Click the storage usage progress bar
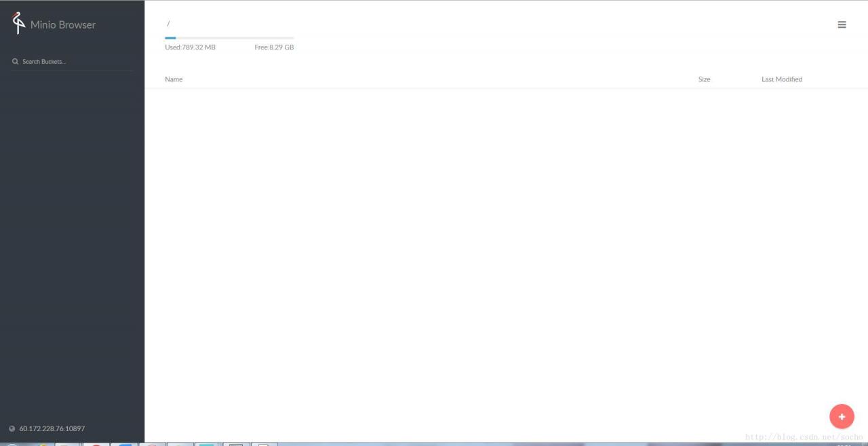 pos(229,38)
